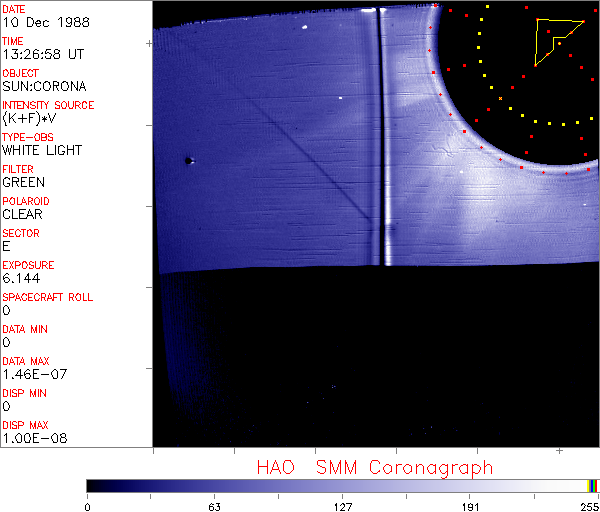Click the DISP MAX value 1.00E-08

click(34, 438)
